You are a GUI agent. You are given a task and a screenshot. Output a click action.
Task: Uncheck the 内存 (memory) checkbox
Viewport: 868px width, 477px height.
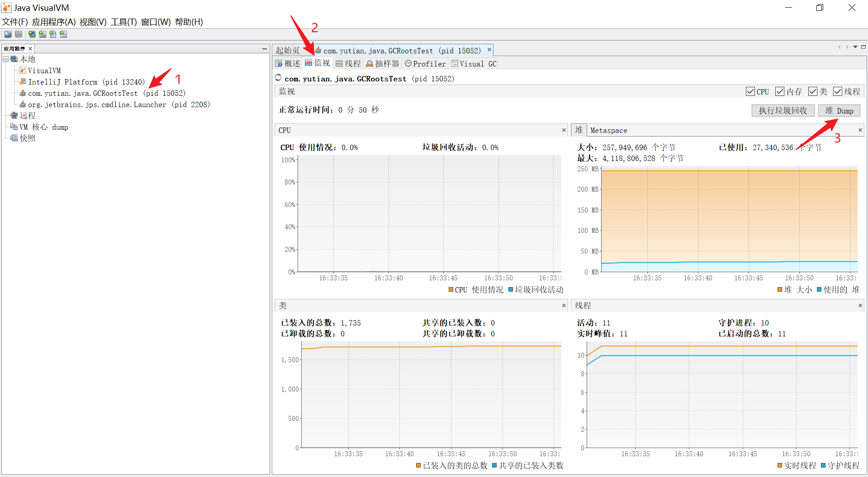(779, 91)
